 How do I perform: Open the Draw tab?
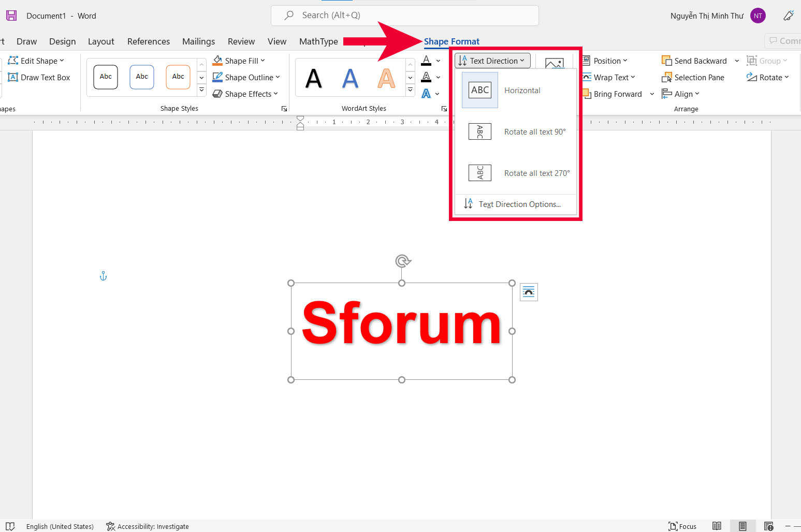(26, 41)
